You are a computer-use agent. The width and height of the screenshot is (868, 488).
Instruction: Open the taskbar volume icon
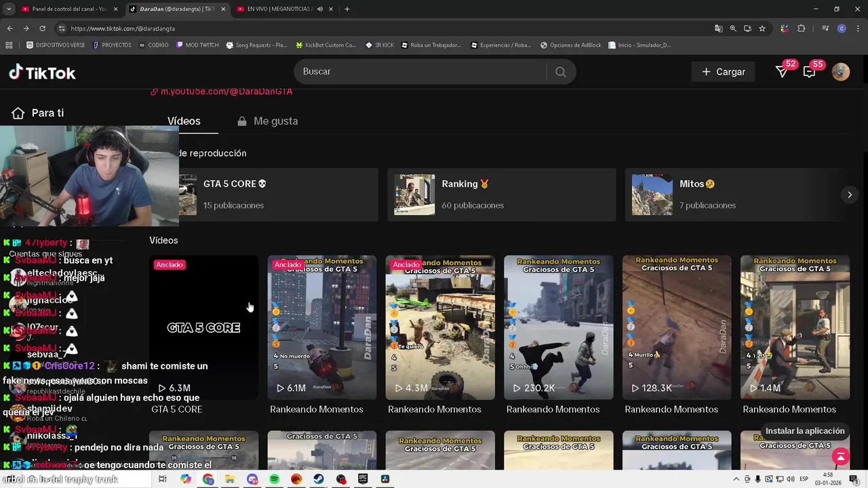click(x=790, y=479)
